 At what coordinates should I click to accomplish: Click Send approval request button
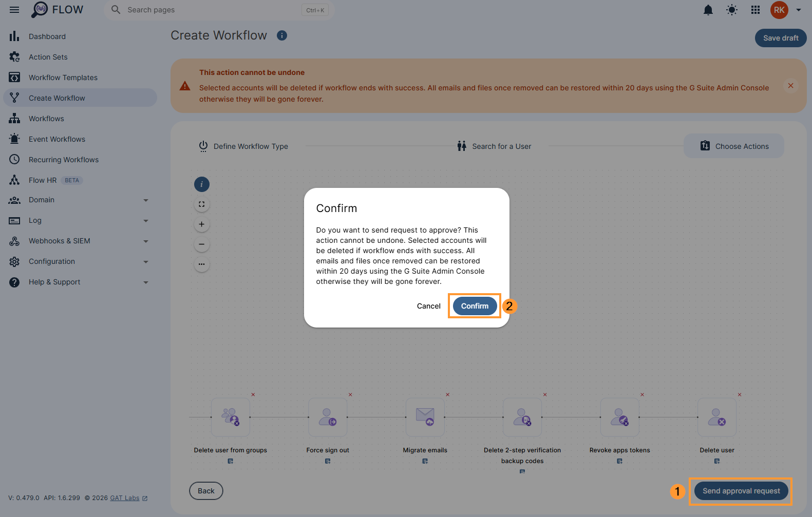click(x=741, y=491)
